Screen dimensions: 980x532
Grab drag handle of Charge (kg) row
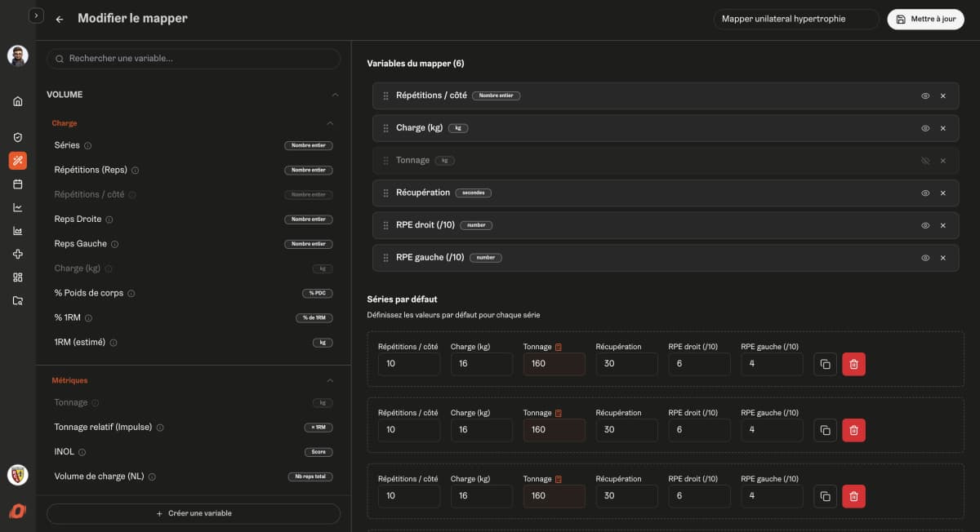point(385,128)
